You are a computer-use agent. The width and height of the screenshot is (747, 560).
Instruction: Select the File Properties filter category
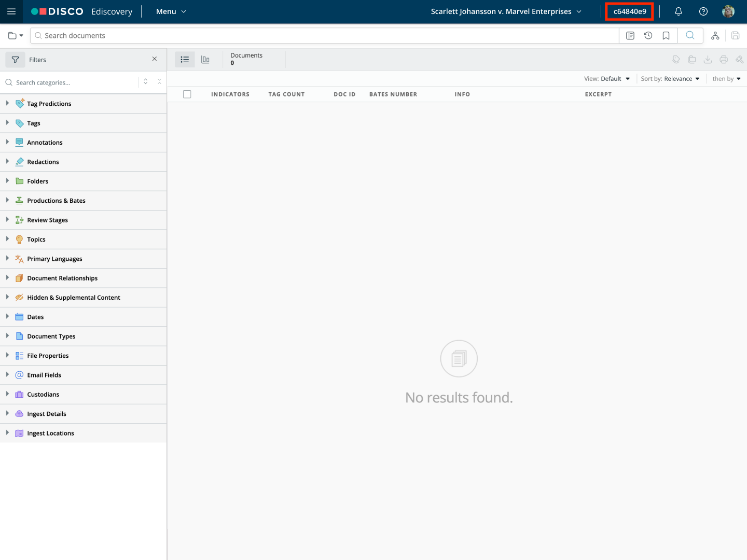(83, 356)
